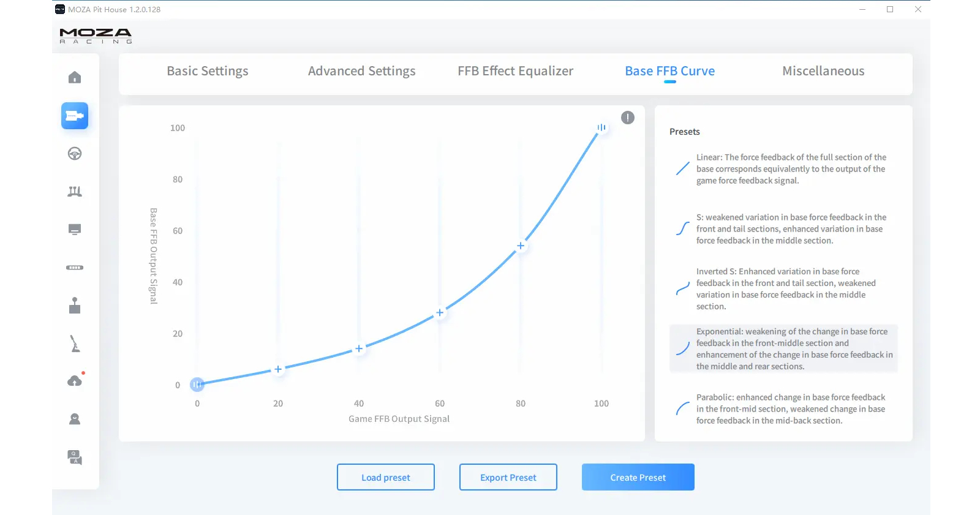Open the Miscellaneous tab
Image resolution: width=980 pixels, height=515 pixels.
[x=823, y=71]
